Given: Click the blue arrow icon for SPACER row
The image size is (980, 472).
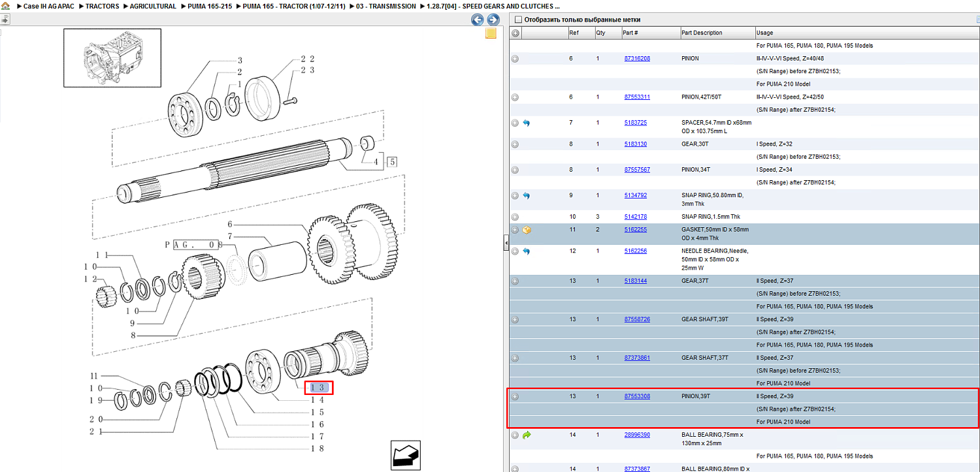Looking at the screenshot, I should tap(527, 123).
